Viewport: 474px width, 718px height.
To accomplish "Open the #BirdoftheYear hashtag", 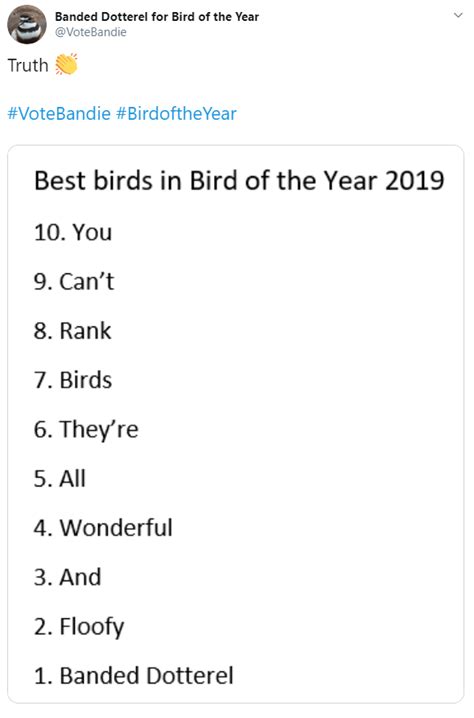I will pyautogui.click(x=176, y=114).
